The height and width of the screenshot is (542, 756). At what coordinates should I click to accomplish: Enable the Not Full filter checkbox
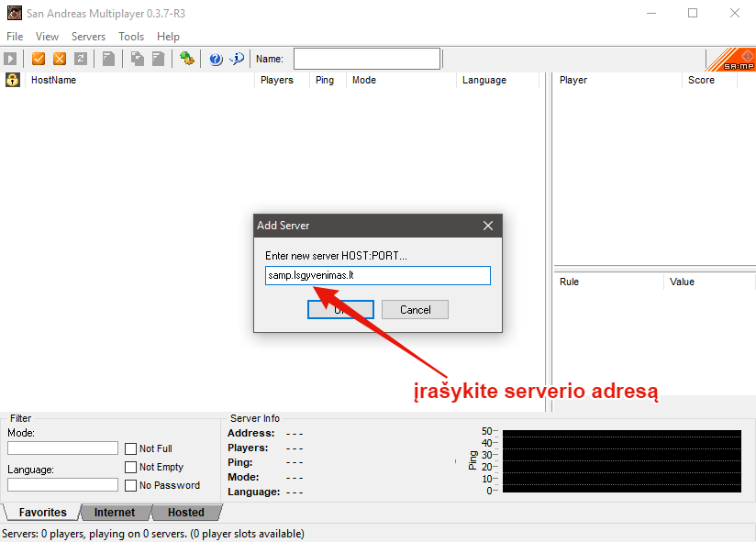[x=131, y=448]
